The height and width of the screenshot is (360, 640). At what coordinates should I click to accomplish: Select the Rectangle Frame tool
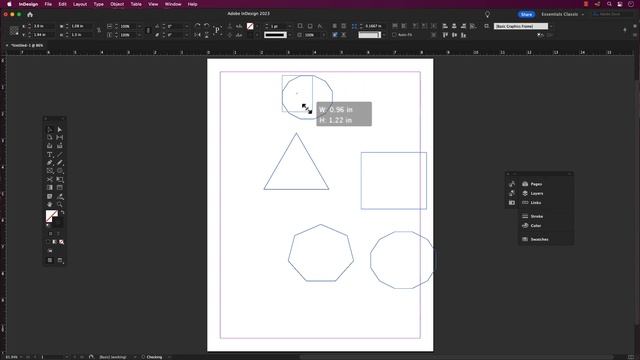50,171
